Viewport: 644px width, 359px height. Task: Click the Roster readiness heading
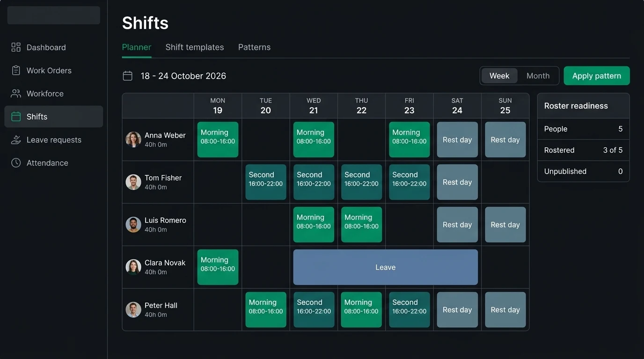[x=576, y=106]
